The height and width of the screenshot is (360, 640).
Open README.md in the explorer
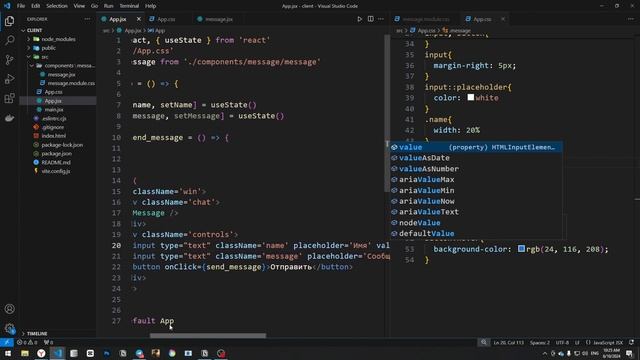click(x=56, y=162)
